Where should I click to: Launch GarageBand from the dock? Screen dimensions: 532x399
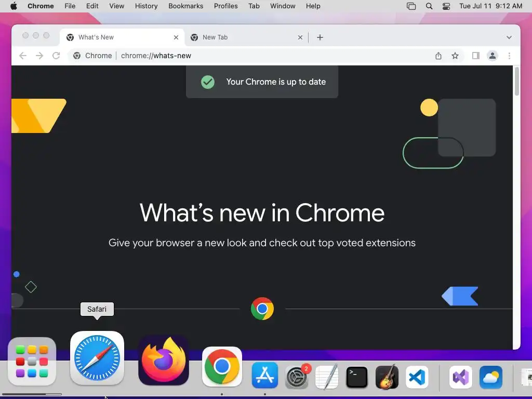point(387,377)
